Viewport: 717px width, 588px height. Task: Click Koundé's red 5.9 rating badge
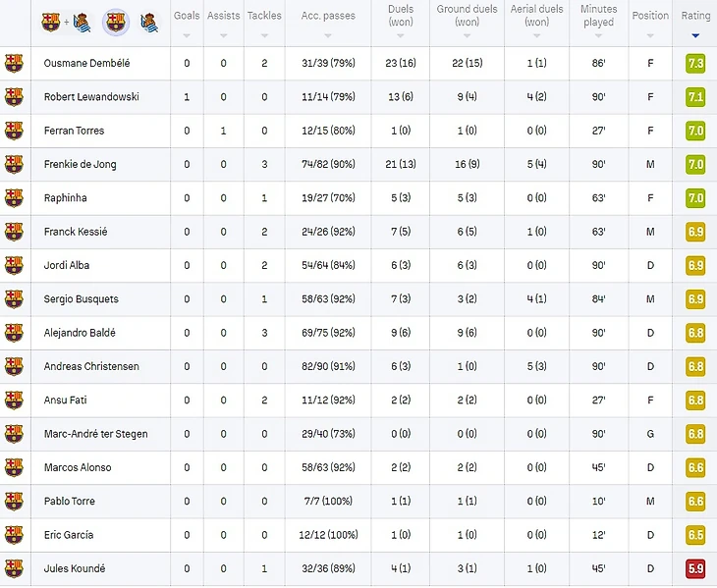pos(695,568)
